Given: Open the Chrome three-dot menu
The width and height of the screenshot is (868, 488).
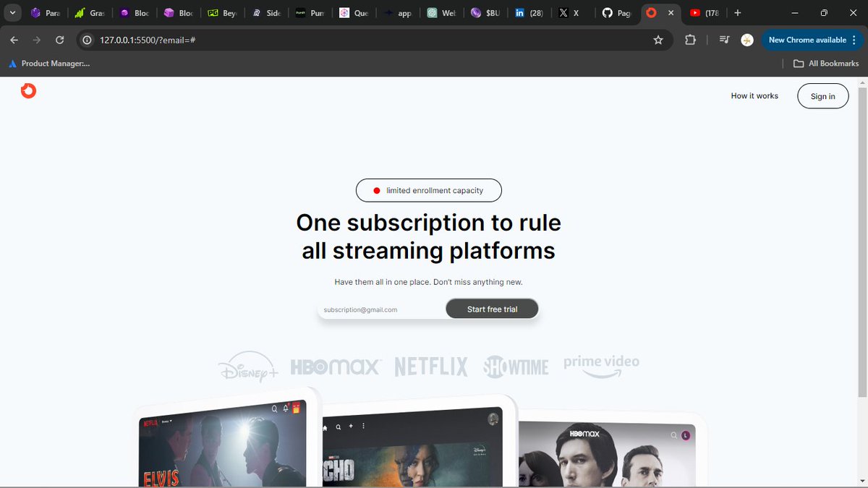Looking at the screenshot, I should click(854, 40).
